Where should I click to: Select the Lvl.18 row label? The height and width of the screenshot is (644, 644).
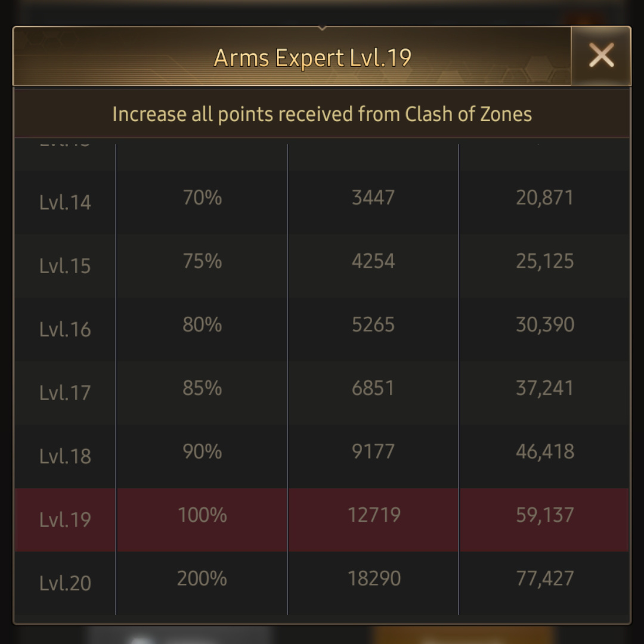click(65, 456)
